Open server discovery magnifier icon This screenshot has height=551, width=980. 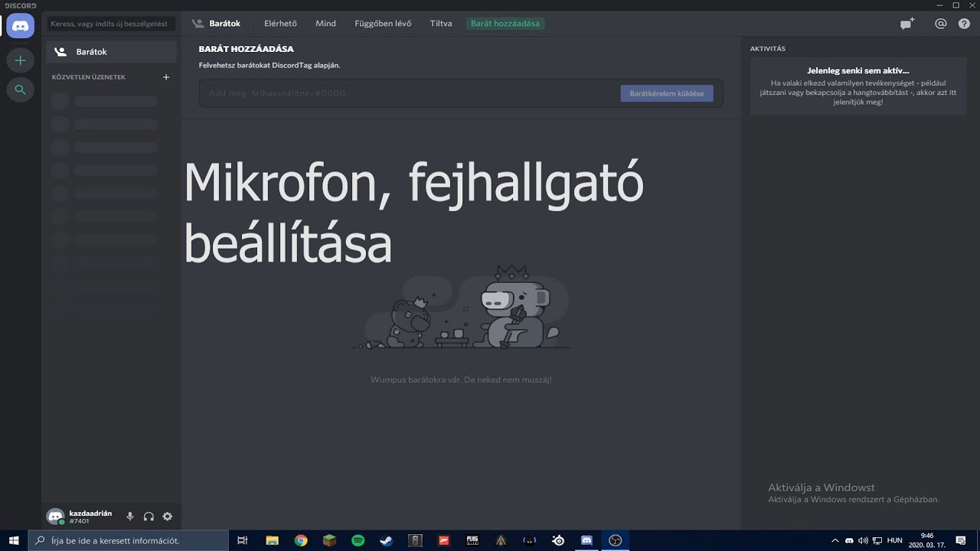[x=20, y=90]
